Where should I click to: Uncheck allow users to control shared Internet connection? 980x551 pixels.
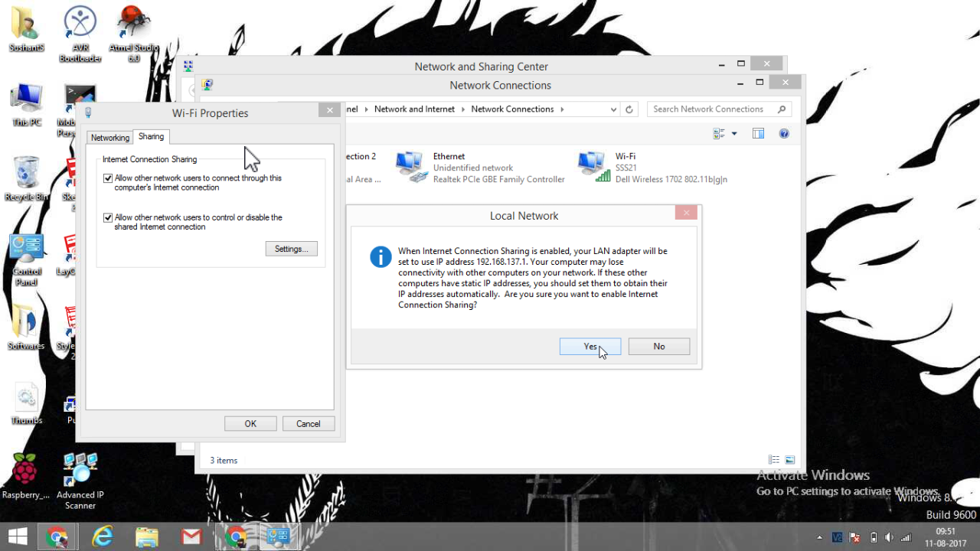(108, 218)
